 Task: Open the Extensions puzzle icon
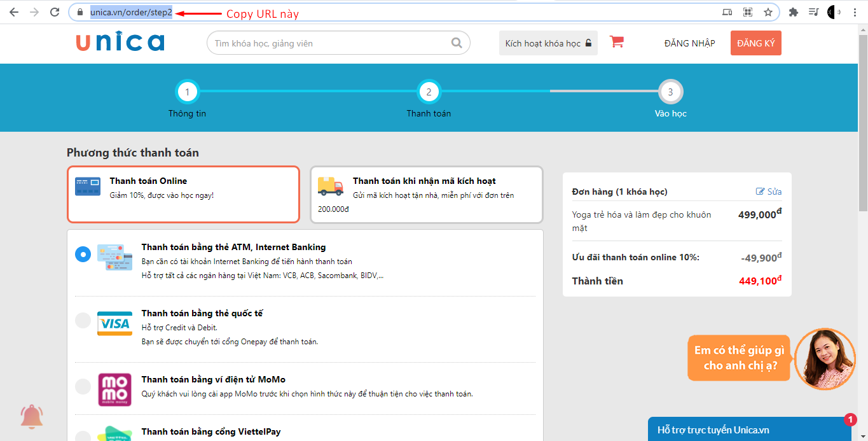(x=793, y=12)
